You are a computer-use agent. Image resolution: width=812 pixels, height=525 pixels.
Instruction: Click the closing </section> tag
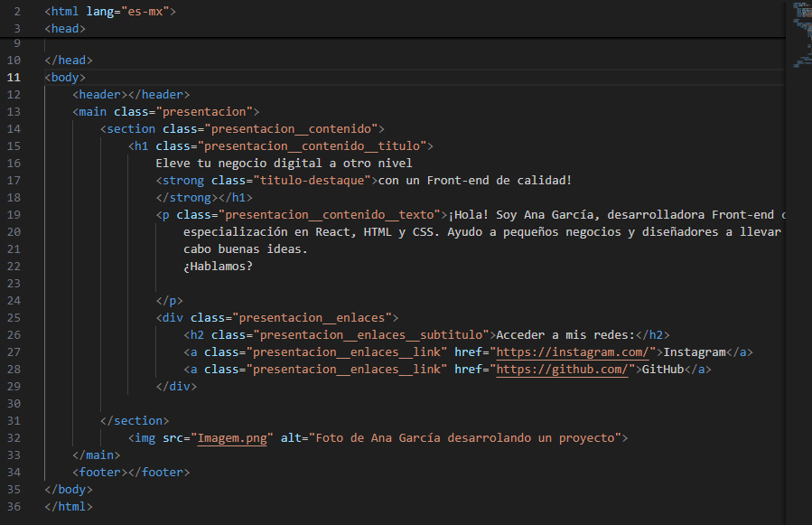[135, 420]
